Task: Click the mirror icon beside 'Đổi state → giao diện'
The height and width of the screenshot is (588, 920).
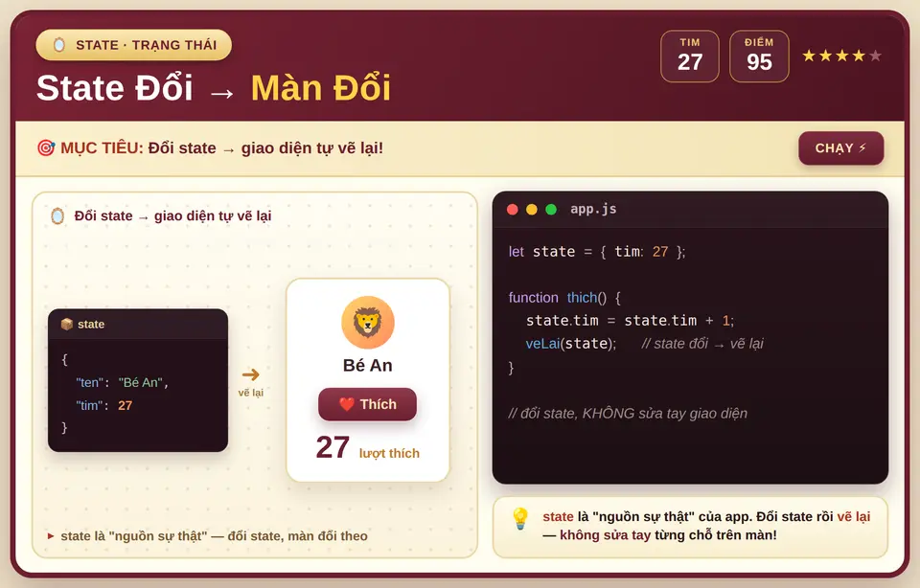Action: pos(57,216)
